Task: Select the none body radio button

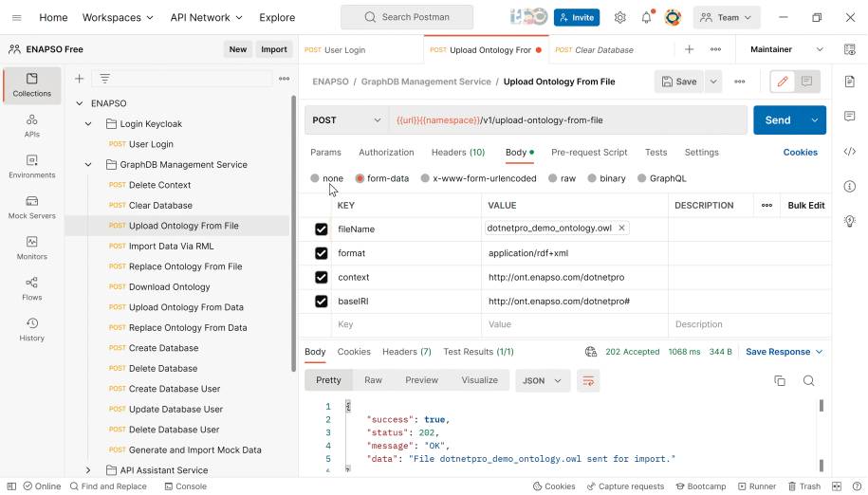Action: [x=315, y=178]
